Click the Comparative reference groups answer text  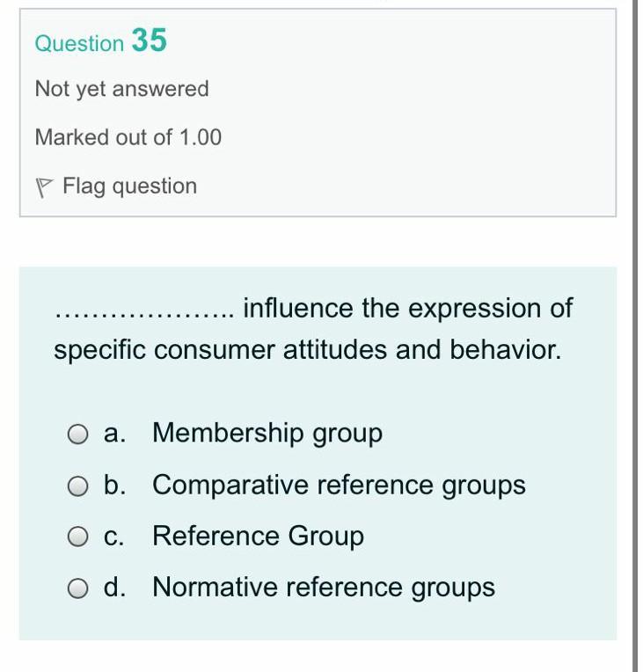(339, 486)
